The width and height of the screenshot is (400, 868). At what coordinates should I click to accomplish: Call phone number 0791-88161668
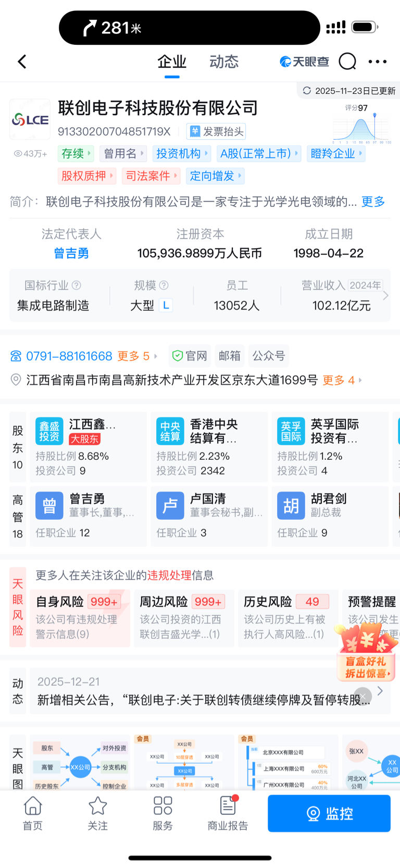(69, 356)
